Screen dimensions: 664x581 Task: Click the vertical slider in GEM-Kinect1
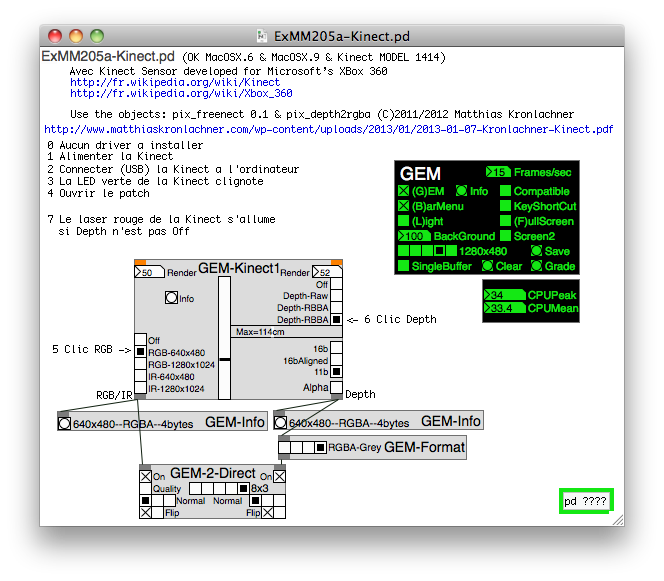224,338
